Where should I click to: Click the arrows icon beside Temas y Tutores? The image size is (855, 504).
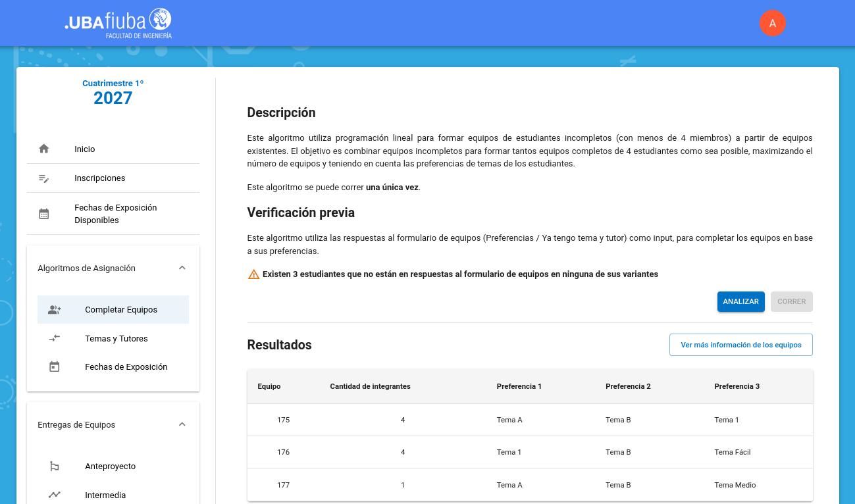pos(55,338)
